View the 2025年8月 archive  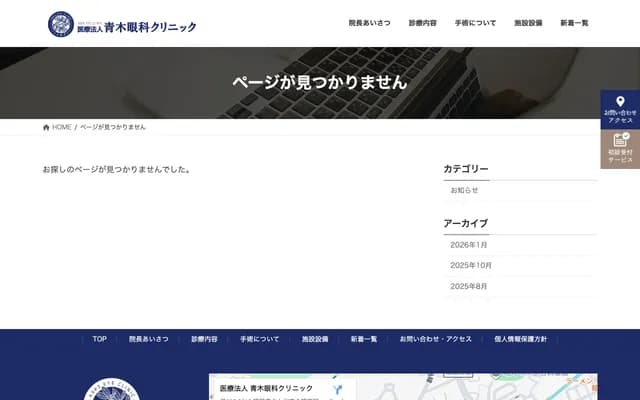pos(469,287)
